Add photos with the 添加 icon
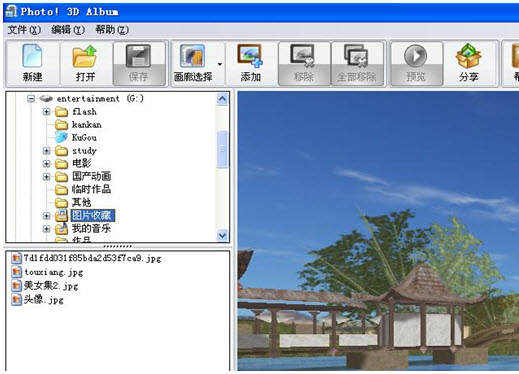Viewport: 519px width, 374px height. coord(250,56)
